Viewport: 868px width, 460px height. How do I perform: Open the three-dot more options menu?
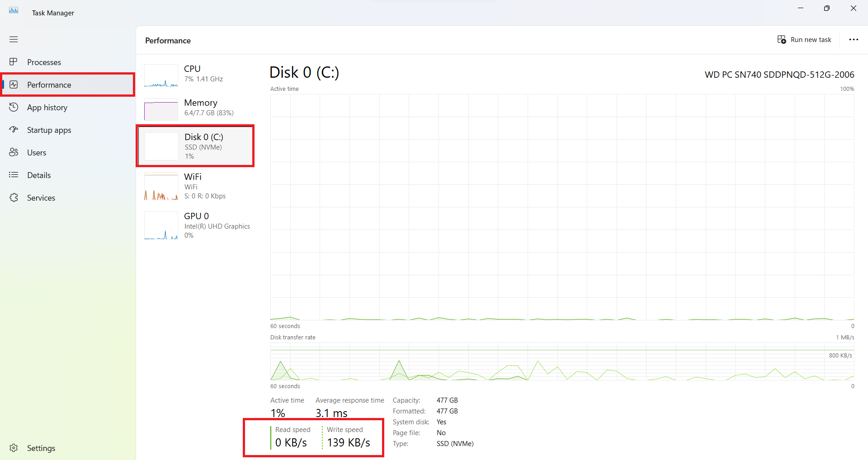click(x=854, y=40)
